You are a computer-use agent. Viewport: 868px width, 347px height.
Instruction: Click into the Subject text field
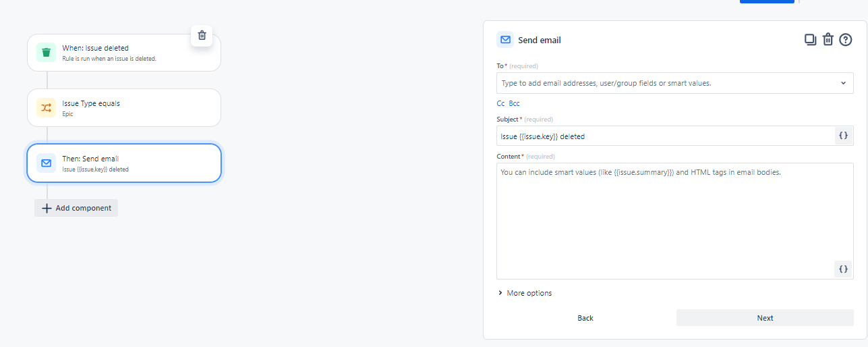(x=664, y=136)
